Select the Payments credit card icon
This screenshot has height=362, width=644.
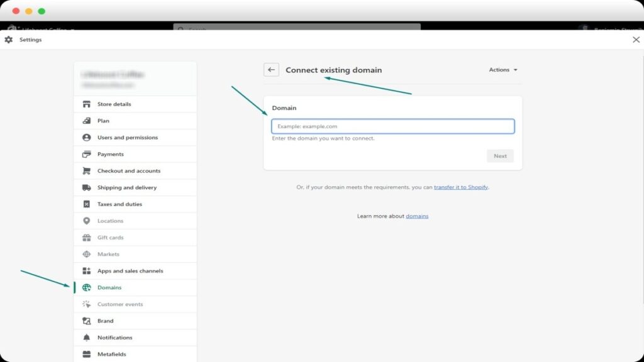(86, 154)
